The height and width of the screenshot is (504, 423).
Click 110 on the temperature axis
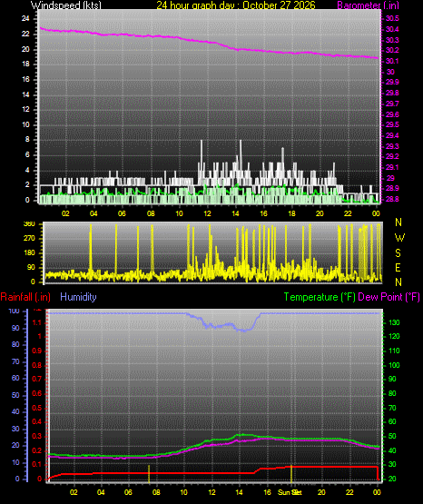click(x=394, y=351)
